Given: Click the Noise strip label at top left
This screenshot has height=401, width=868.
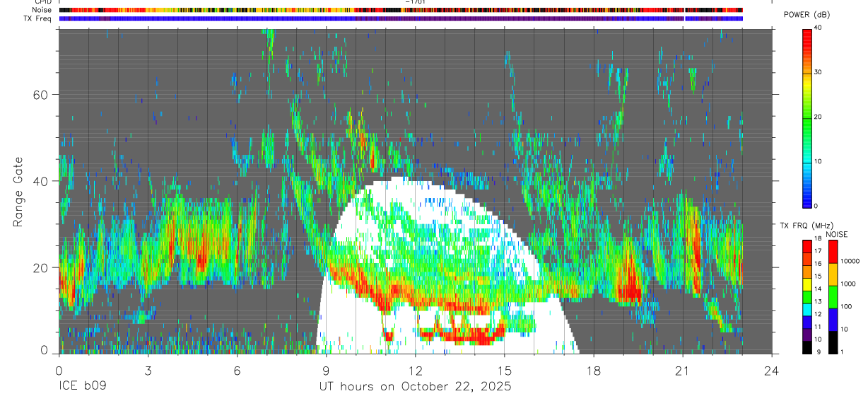Looking at the screenshot, I should 41,10.
